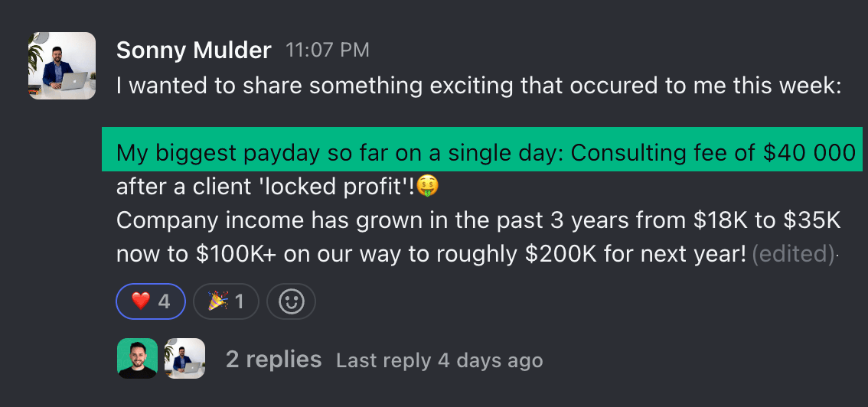Click the Sonny Mulder sender name

coord(194,50)
